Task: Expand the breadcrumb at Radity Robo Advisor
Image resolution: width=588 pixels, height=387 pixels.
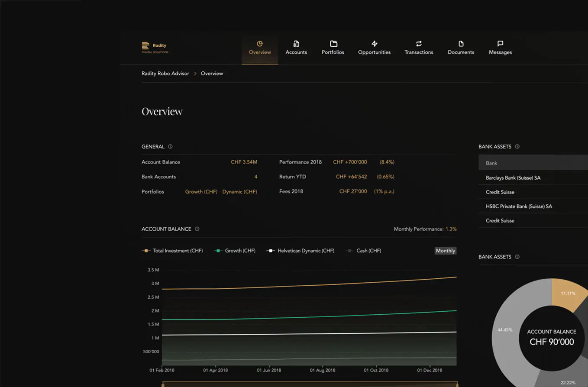Action: click(x=165, y=73)
